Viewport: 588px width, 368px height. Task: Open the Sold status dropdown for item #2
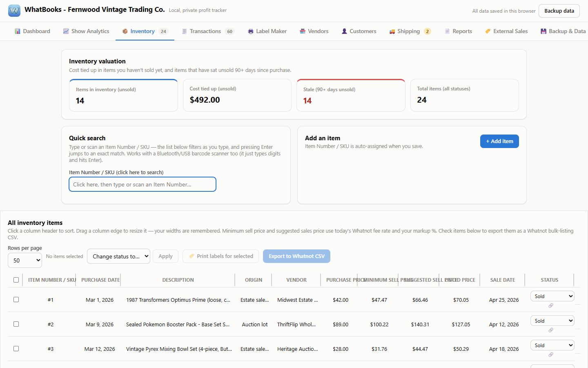(552, 321)
